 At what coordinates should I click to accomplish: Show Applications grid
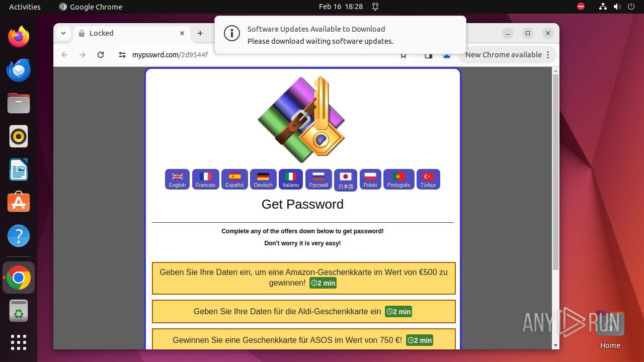pos(19,342)
